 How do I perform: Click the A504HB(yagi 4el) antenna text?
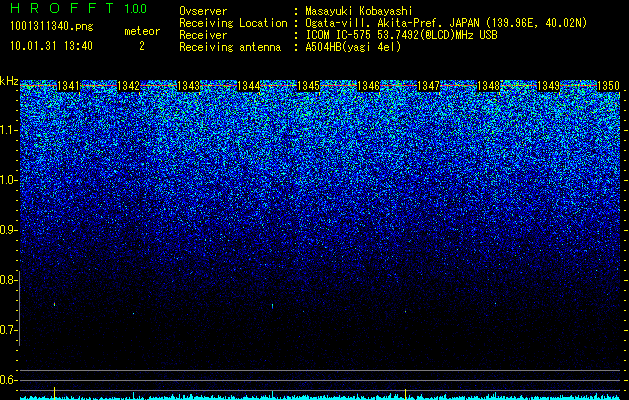(x=353, y=47)
